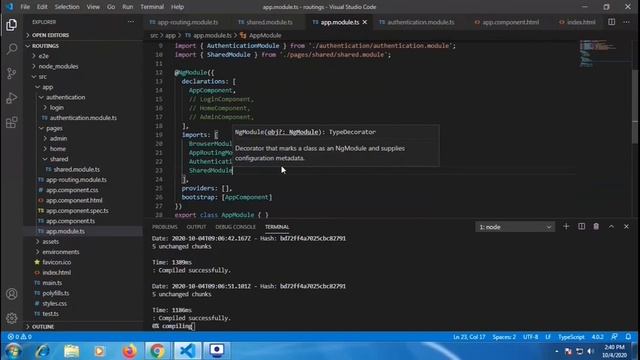Switch to Visual Studio Code taskbar icon
The height and width of the screenshot is (360, 640).
pyautogui.click(x=187, y=351)
